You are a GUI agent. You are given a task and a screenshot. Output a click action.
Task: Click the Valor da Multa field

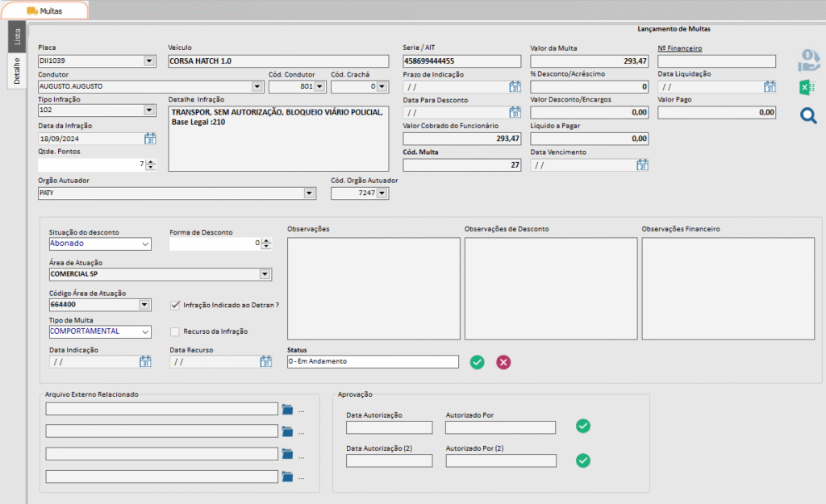coord(589,61)
